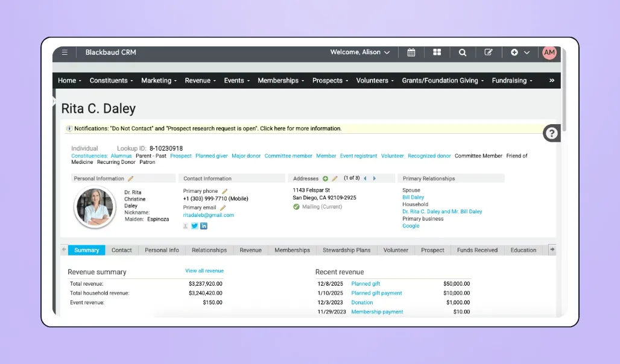Click the Mailing current green check icon
The width and height of the screenshot is (620, 364).
click(x=296, y=207)
